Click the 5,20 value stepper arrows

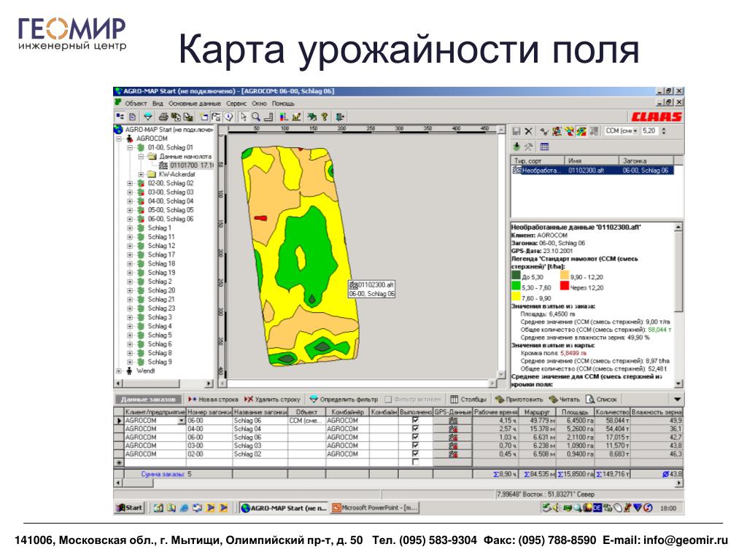click(x=664, y=131)
